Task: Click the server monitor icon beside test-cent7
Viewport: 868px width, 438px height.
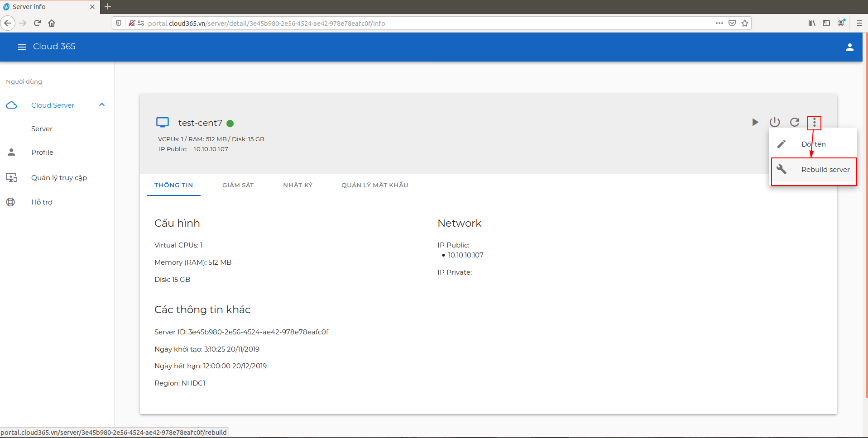Action: [x=163, y=122]
